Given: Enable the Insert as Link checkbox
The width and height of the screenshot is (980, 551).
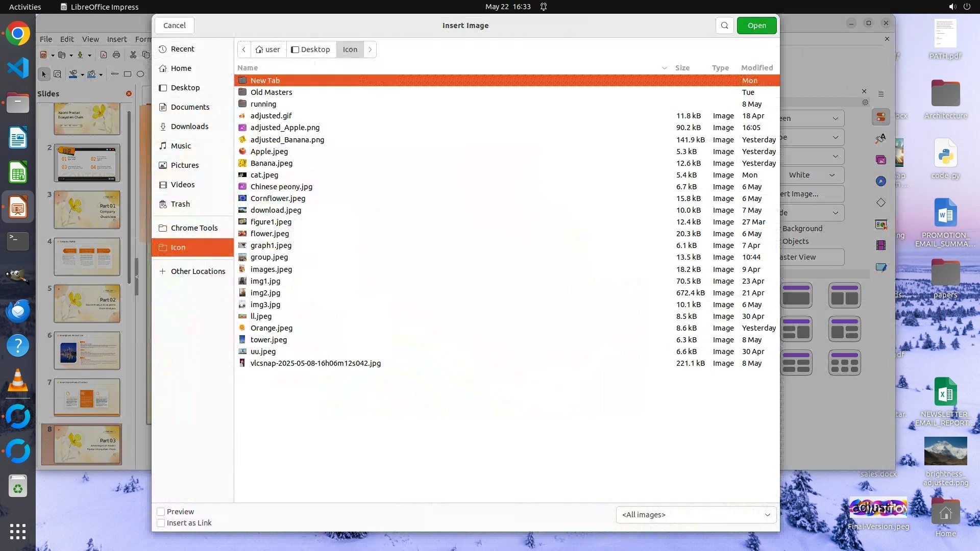Looking at the screenshot, I should (161, 523).
